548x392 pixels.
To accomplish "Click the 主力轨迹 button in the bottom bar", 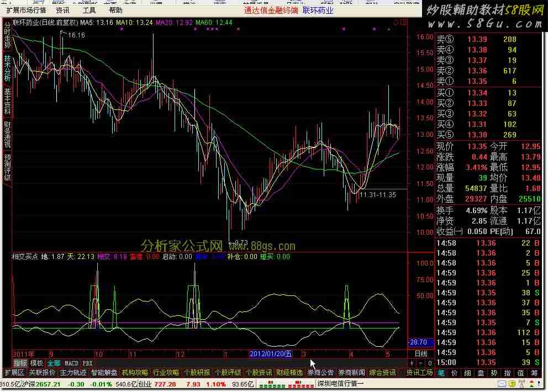I will pyautogui.click(x=73, y=373).
